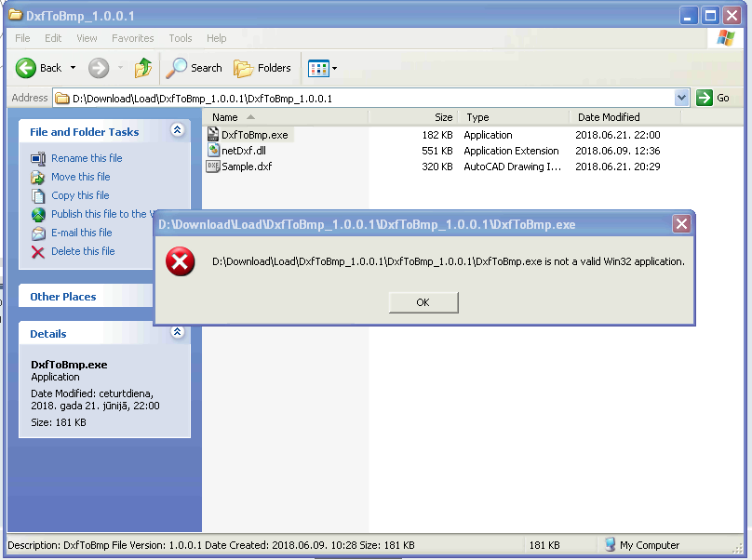Viewport: 752px width, 560px height.
Task: Click the netDxf.dll file name
Action: (244, 151)
